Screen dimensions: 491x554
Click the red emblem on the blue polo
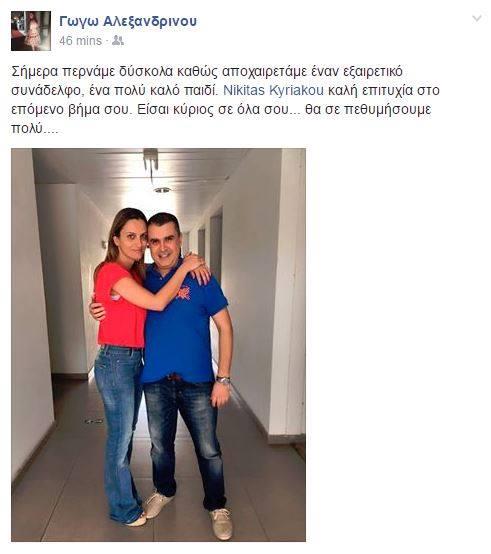coord(184,292)
